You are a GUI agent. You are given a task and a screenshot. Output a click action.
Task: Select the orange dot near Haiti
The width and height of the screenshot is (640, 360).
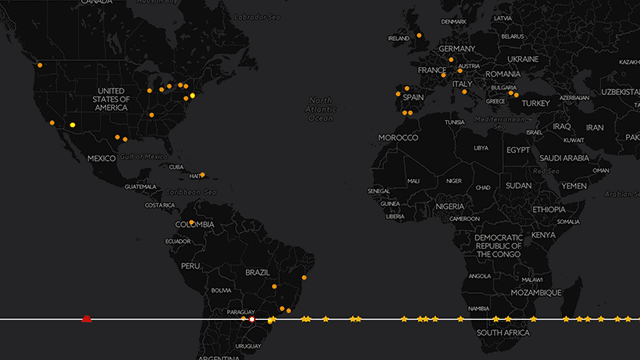tap(202, 175)
